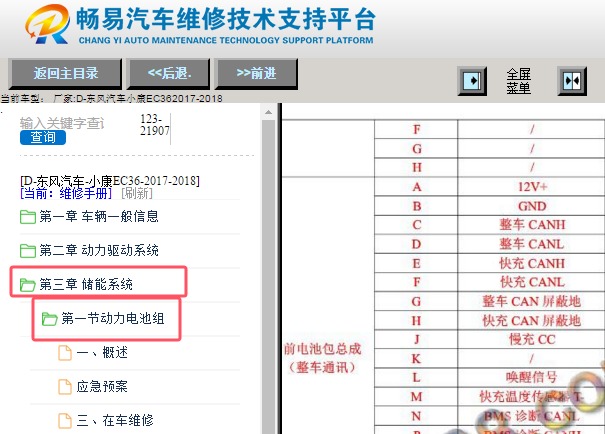Click the 快充 CAN 屏蔽地 cell

(x=532, y=321)
